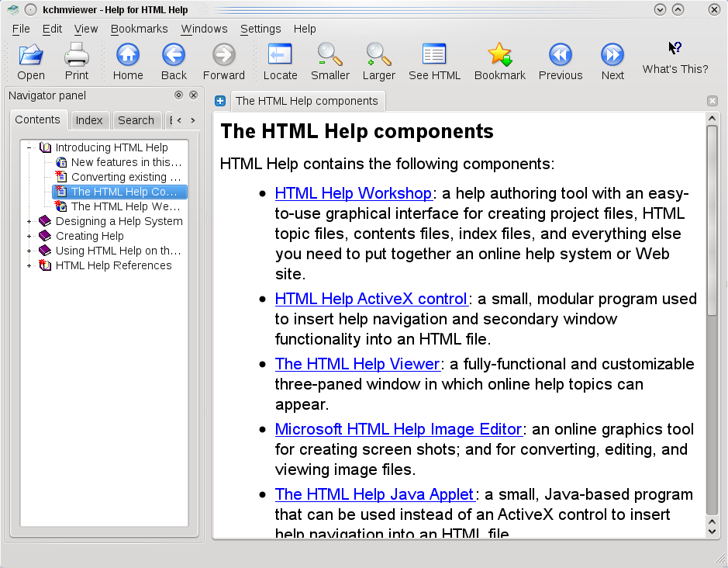Float the Navigator panel

coord(178,95)
